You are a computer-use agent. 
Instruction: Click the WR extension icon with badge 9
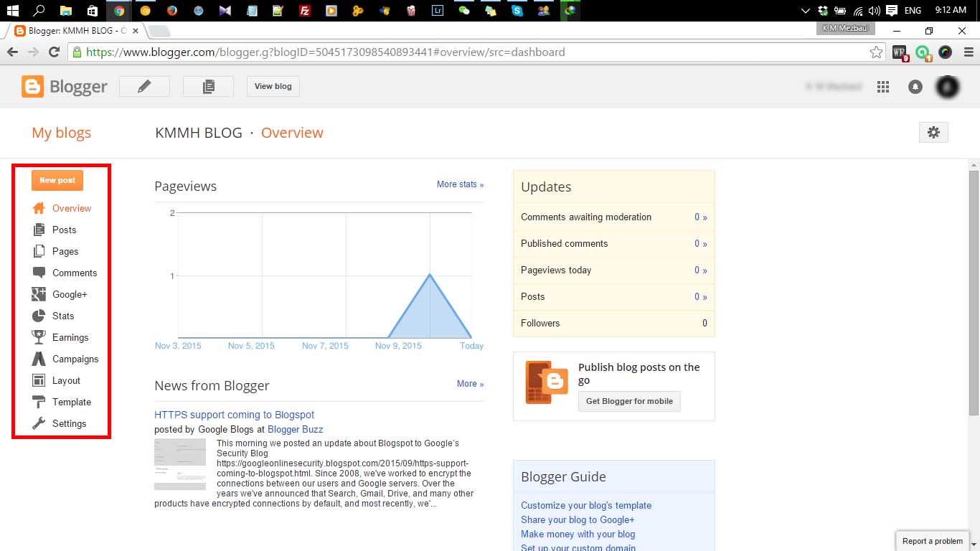click(x=900, y=52)
